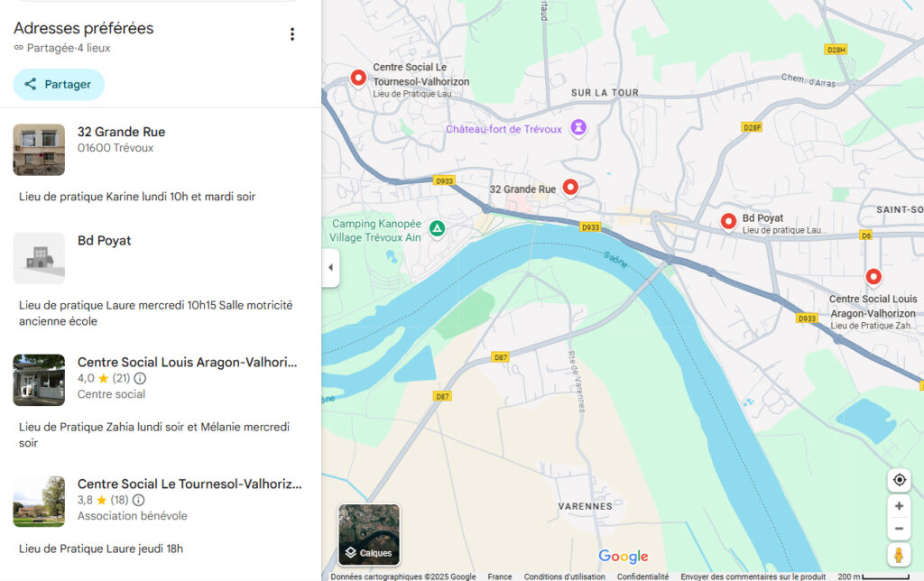Open the 32 Grande Rue photo thumbnail

[39, 150]
